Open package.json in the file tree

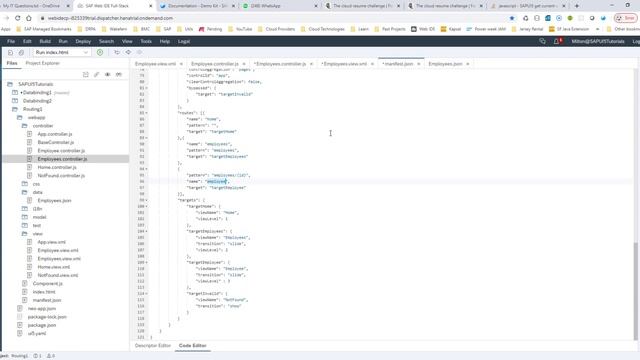42,325
